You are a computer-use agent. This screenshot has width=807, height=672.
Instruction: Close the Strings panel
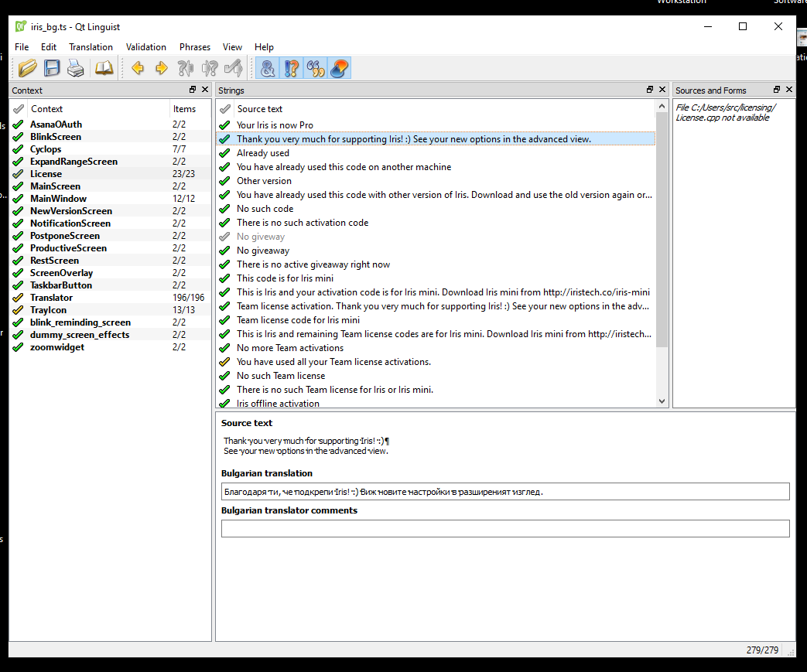(x=662, y=90)
